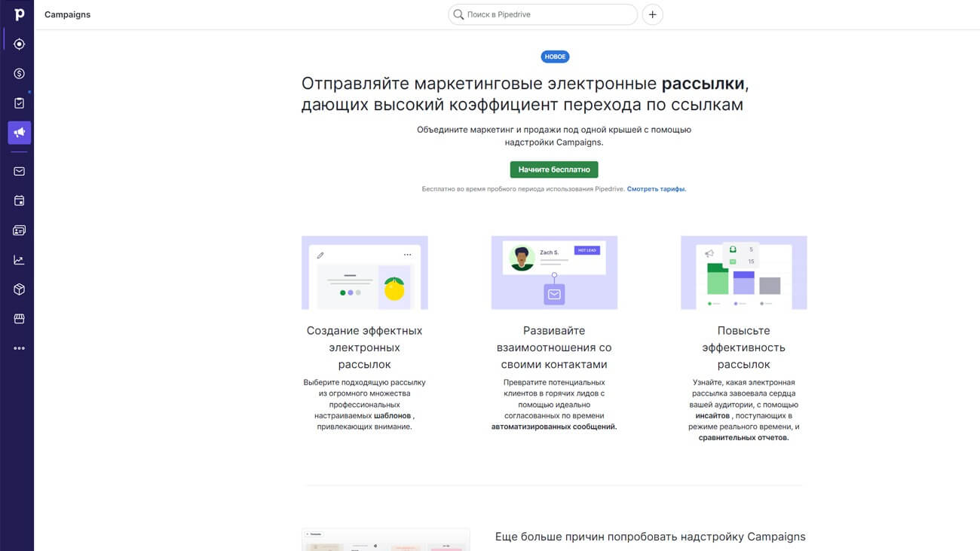Select the Campaigns megaphone icon
Screen dimensions: 980x551
point(19,133)
